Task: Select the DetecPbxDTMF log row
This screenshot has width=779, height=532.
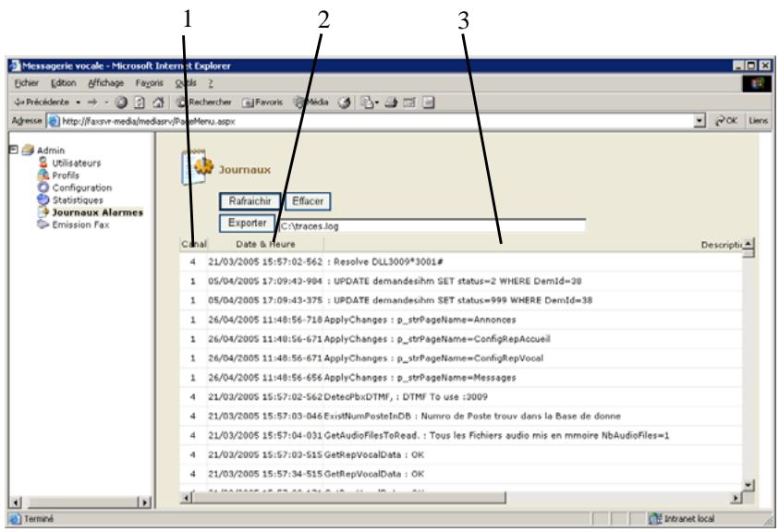Action: click(x=460, y=396)
